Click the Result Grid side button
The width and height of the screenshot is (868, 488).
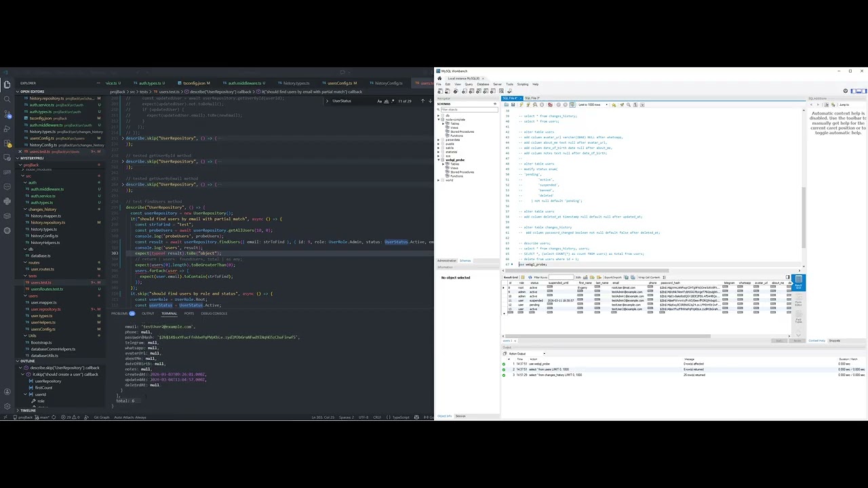click(x=798, y=283)
